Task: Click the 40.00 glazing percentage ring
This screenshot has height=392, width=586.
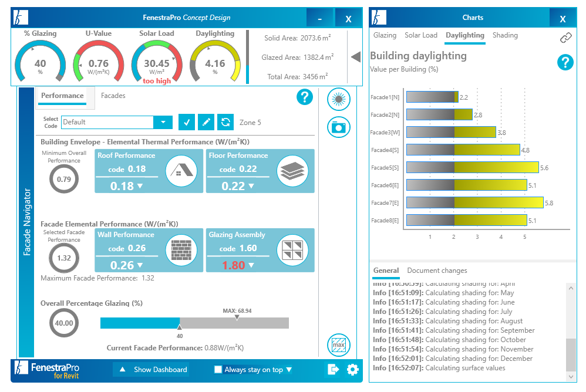Action: point(64,323)
